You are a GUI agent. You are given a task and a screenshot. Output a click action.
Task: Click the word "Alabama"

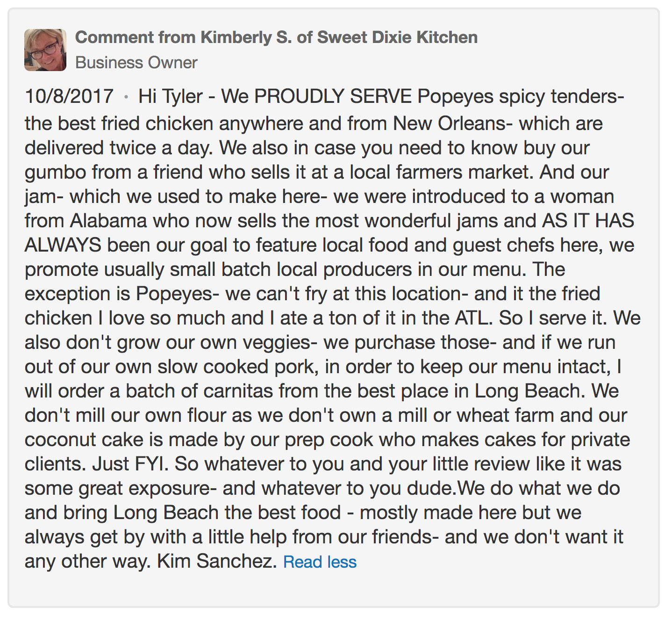(108, 221)
